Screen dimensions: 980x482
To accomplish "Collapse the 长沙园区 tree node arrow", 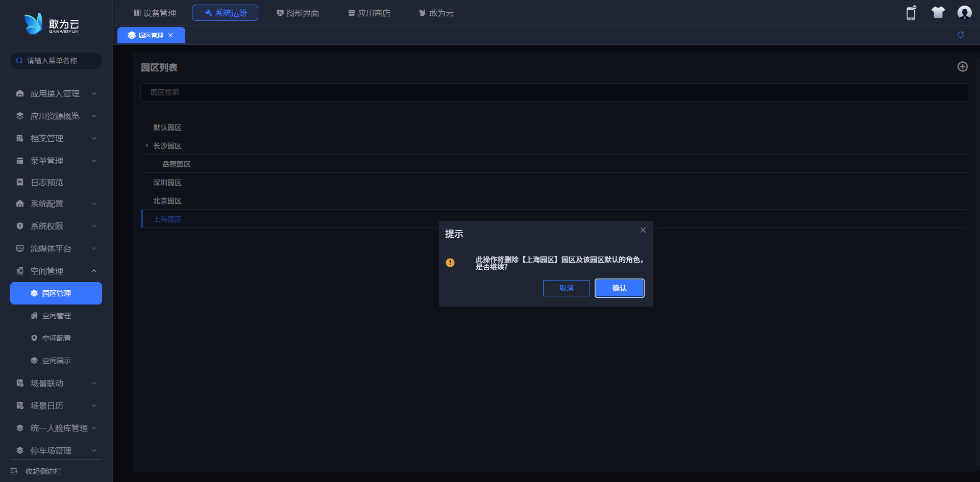I will [x=147, y=146].
